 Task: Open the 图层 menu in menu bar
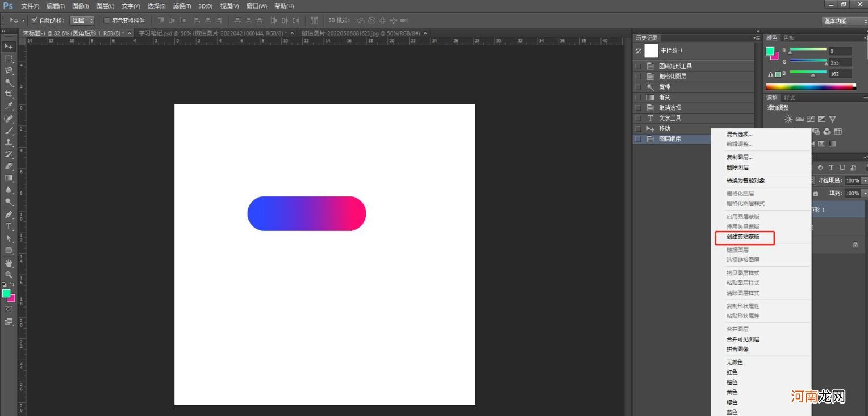coord(105,6)
